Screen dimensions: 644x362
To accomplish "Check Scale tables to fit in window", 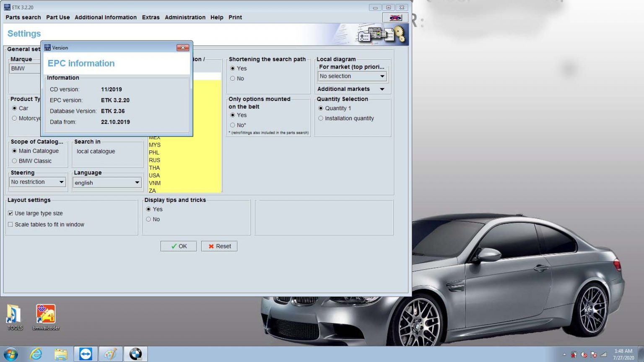I will pos(10,225).
